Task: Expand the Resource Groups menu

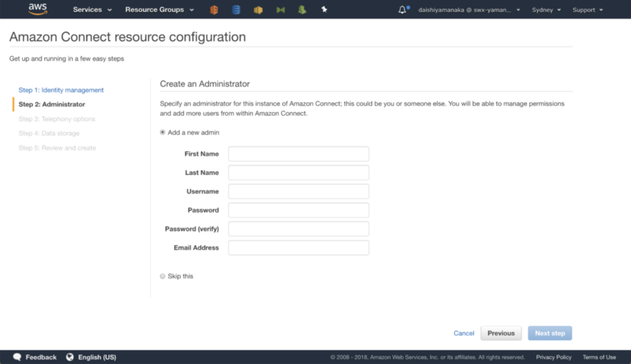Action: pos(159,9)
